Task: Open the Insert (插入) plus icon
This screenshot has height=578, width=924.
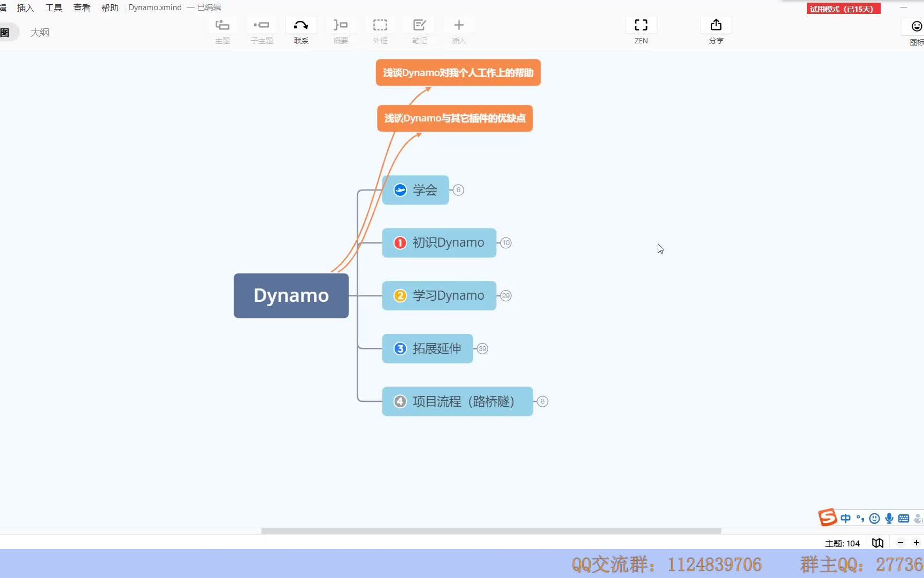Action: tap(459, 25)
